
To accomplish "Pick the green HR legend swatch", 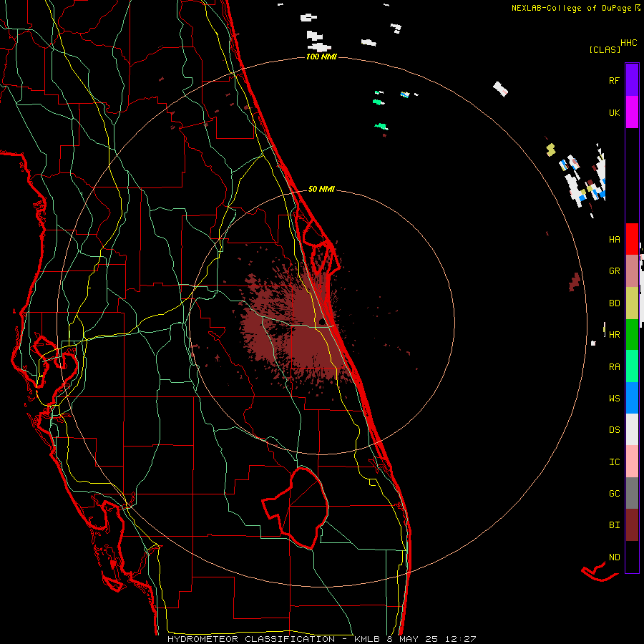I will click(x=632, y=335).
